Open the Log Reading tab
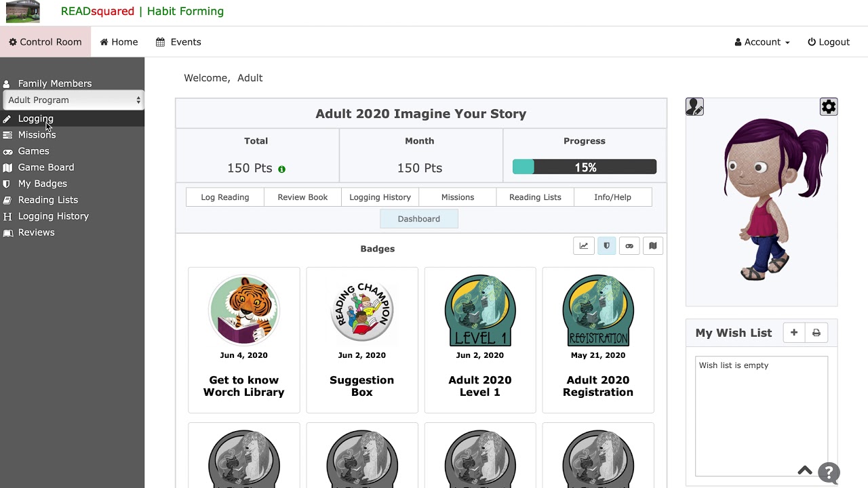Image resolution: width=868 pixels, height=488 pixels. [225, 197]
